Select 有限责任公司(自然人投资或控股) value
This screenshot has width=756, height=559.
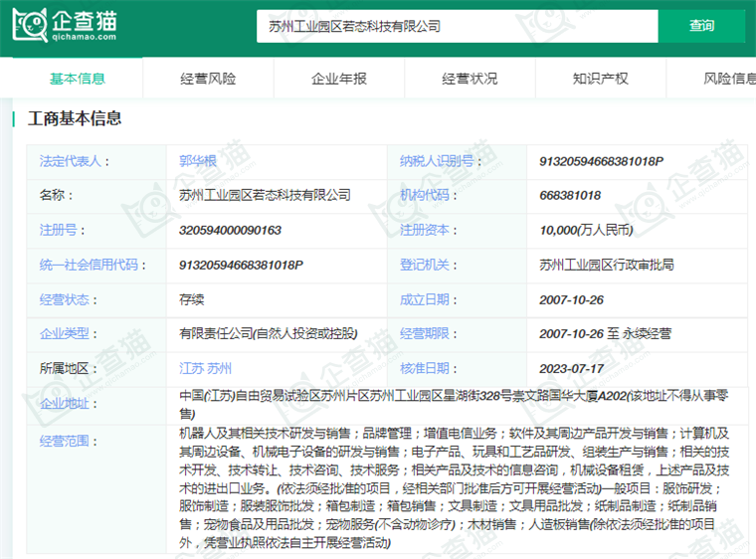point(268,333)
